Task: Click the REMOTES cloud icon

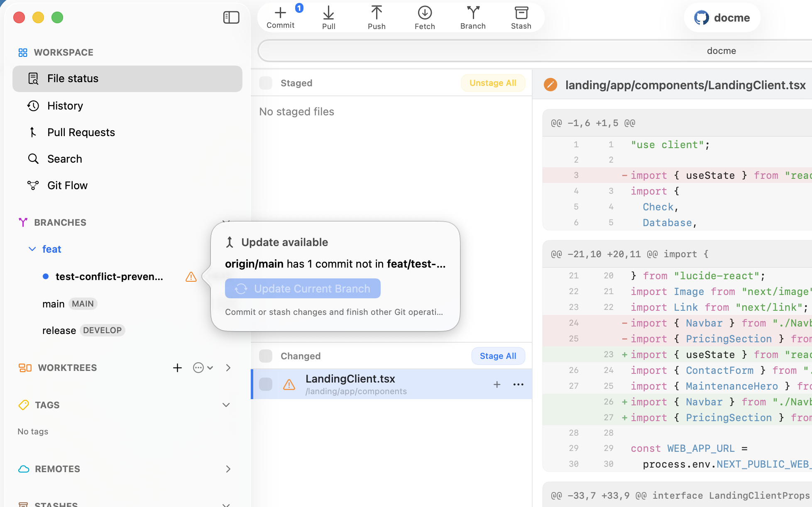Action: [x=24, y=469]
